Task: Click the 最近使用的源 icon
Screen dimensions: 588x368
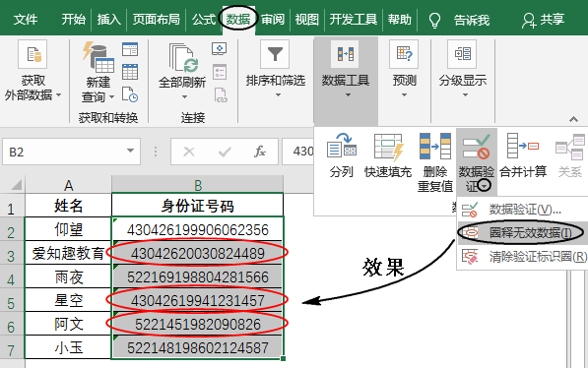Action: pos(130,94)
